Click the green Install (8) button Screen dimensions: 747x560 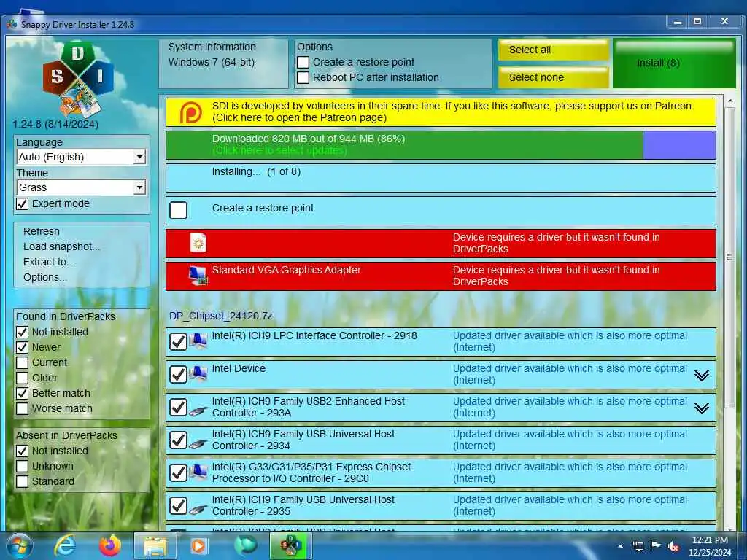(x=674, y=63)
